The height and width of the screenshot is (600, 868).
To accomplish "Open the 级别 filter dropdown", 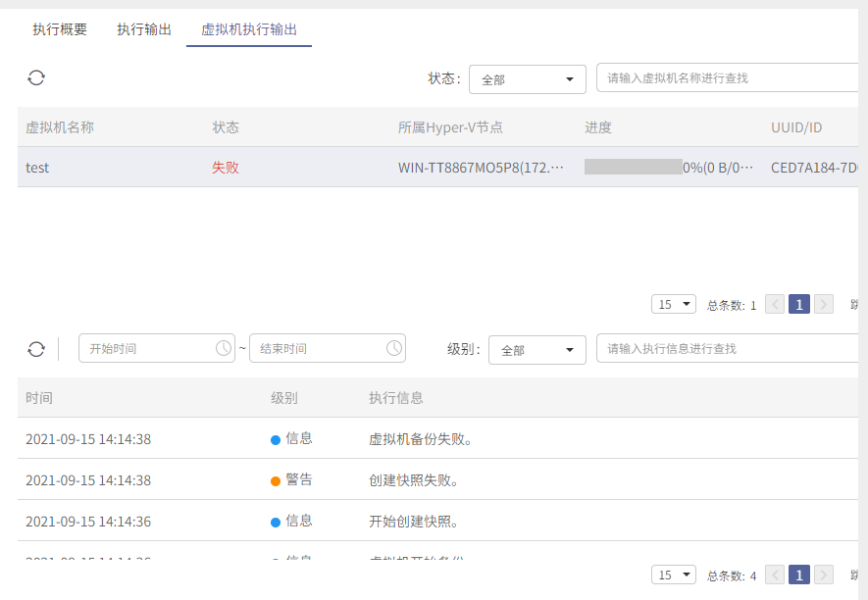I will point(537,350).
